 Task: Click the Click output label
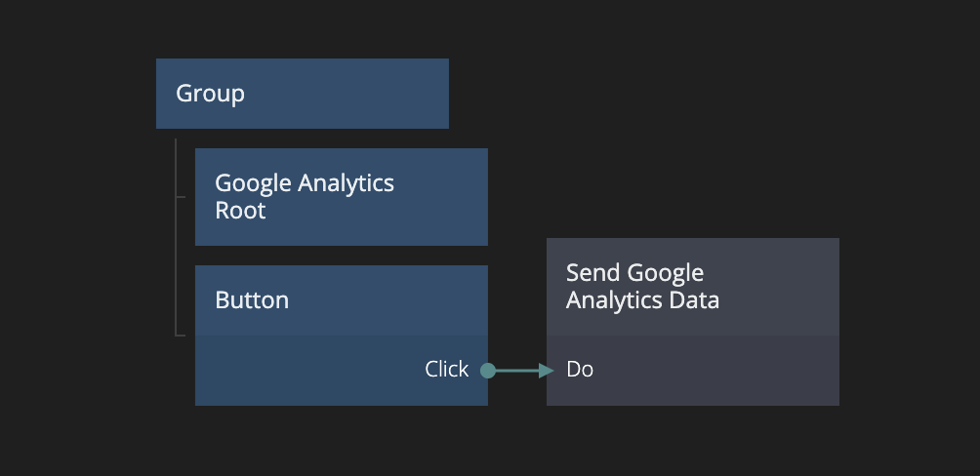(446, 370)
